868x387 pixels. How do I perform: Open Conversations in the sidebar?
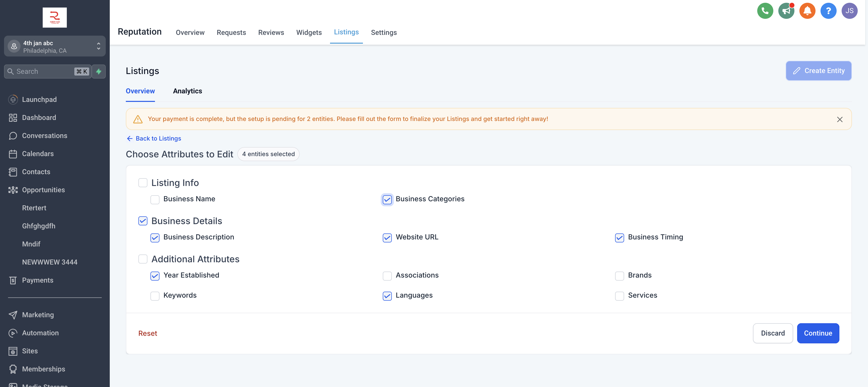click(44, 135)
